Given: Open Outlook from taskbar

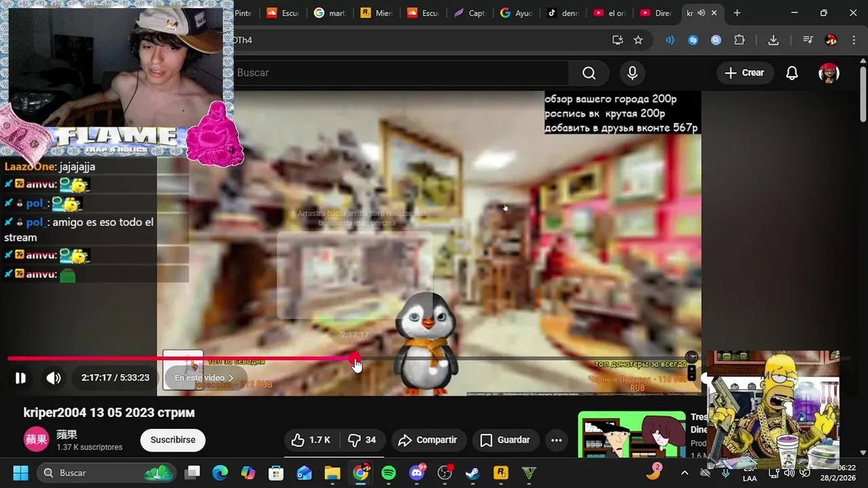Looking at the screenshot, I should click(304, 473).
